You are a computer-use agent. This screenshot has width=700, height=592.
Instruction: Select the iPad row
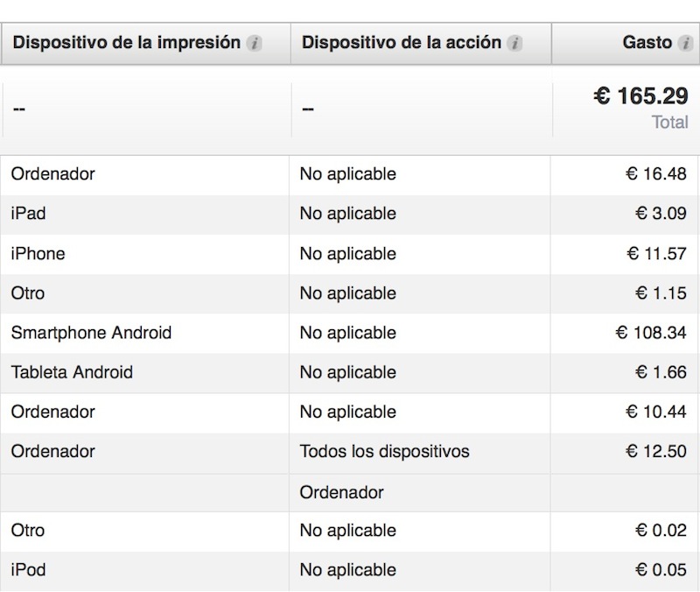tap(350, 214)
